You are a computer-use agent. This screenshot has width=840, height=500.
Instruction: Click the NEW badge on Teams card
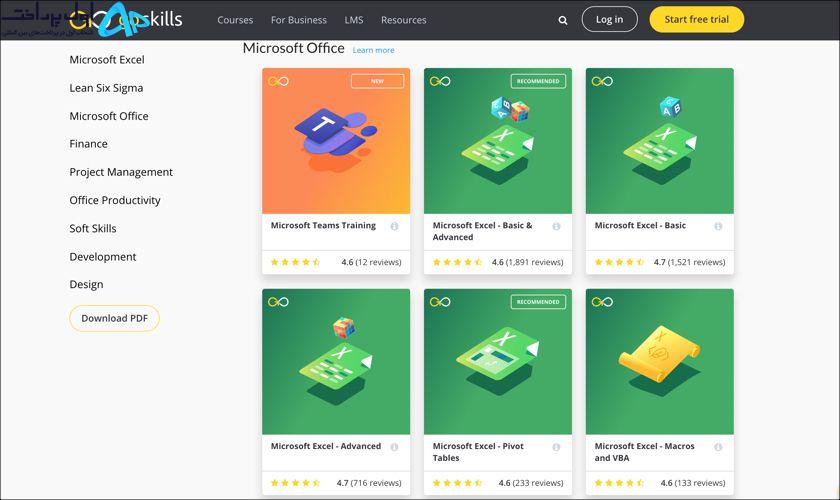pyautogui.click(x=378, y=81)
